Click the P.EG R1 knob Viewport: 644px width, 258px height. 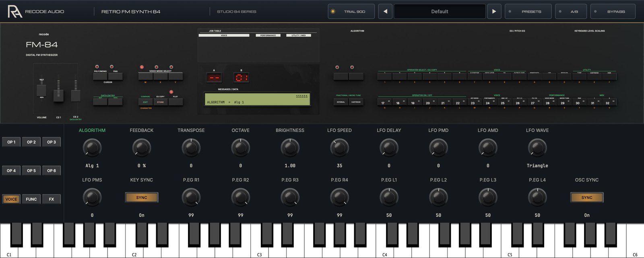click(191, 197)
